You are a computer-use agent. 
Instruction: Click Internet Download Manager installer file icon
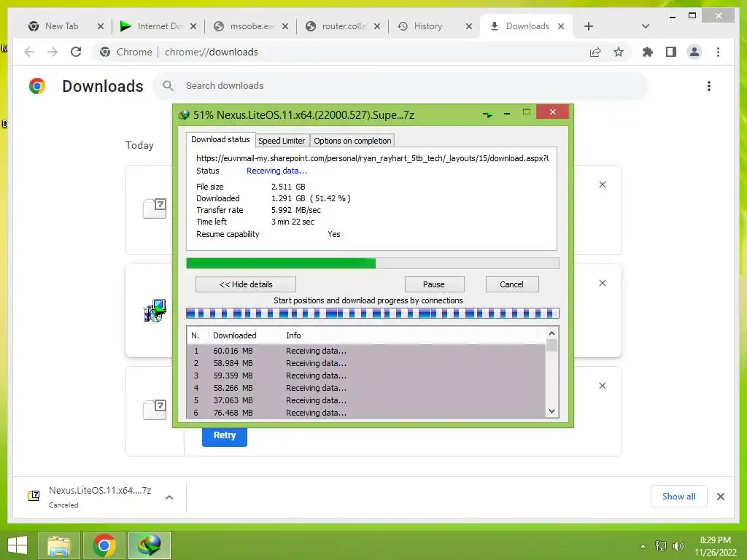(155, 311)
